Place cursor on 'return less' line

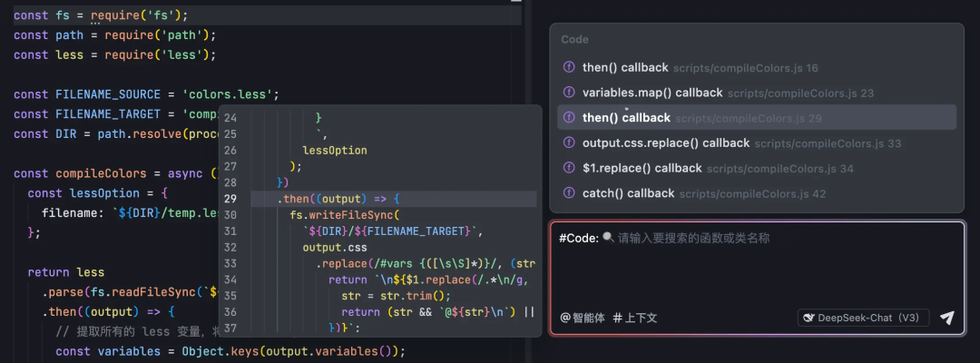coord(66,272)
